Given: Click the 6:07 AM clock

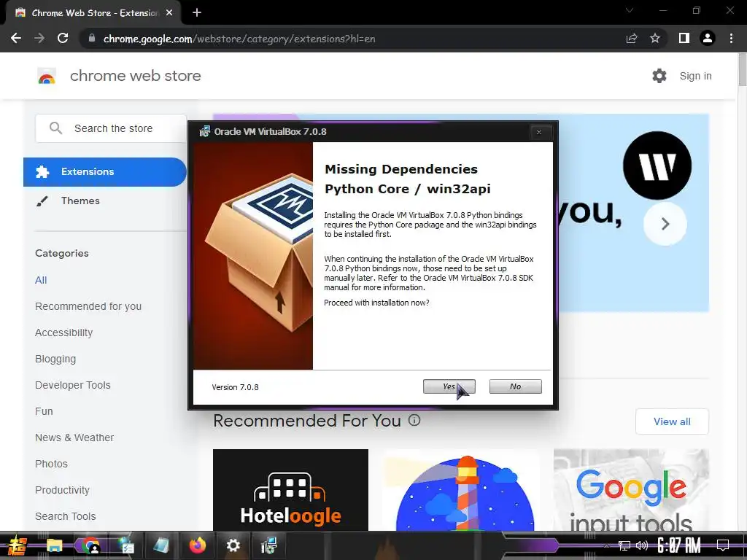Looking at the screenshot, I should click(x=679, y=545).
